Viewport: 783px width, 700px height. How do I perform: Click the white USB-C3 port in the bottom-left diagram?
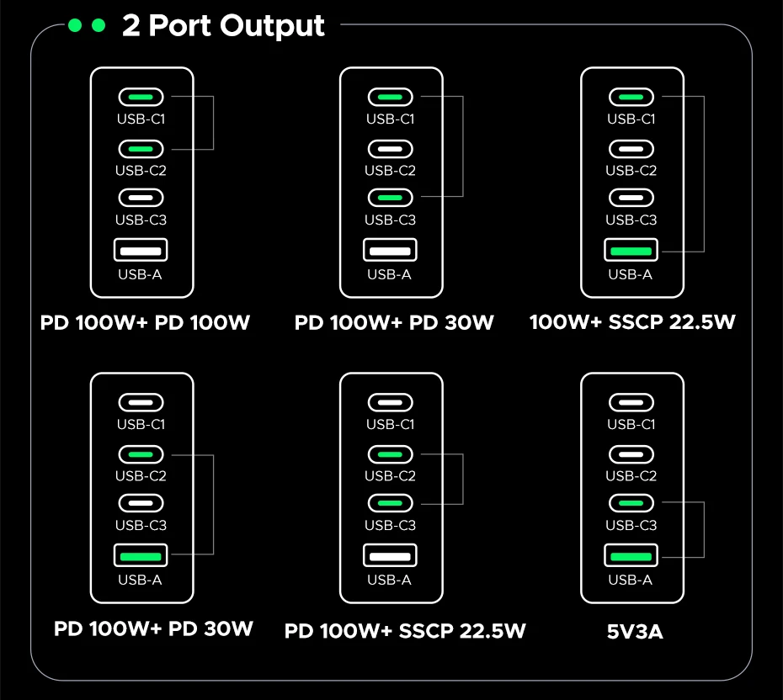tap(141, 503)
